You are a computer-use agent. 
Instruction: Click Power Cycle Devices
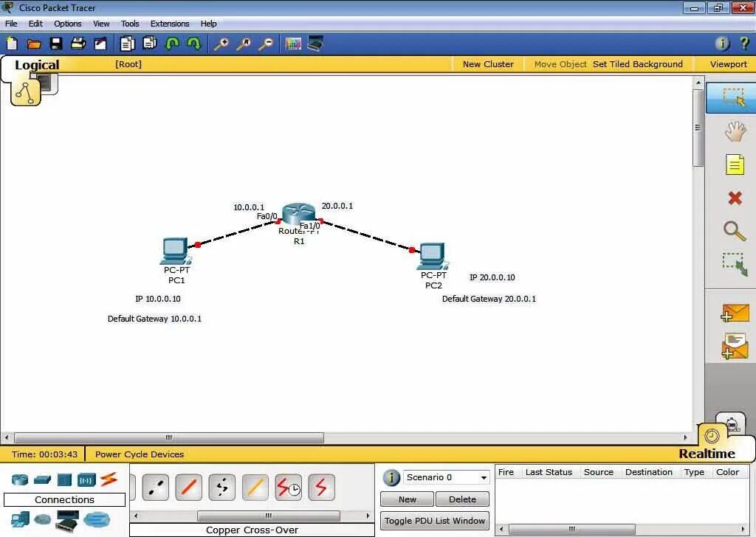click(140, 454)
